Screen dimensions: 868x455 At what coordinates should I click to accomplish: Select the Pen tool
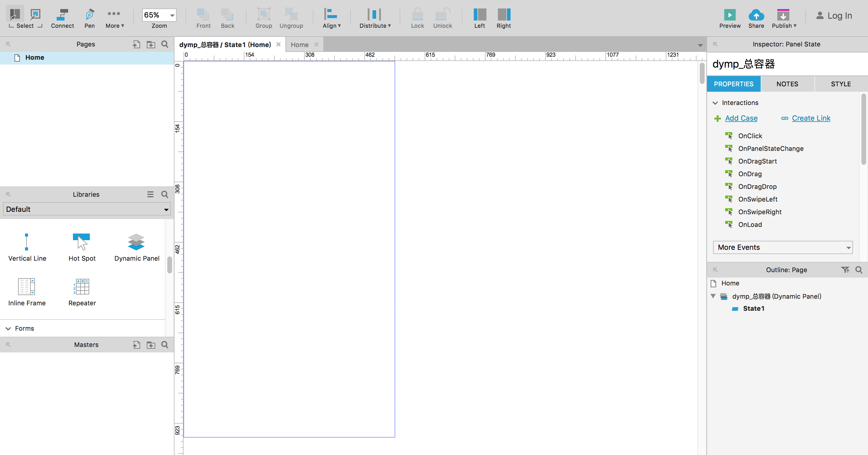coord(89,15)
